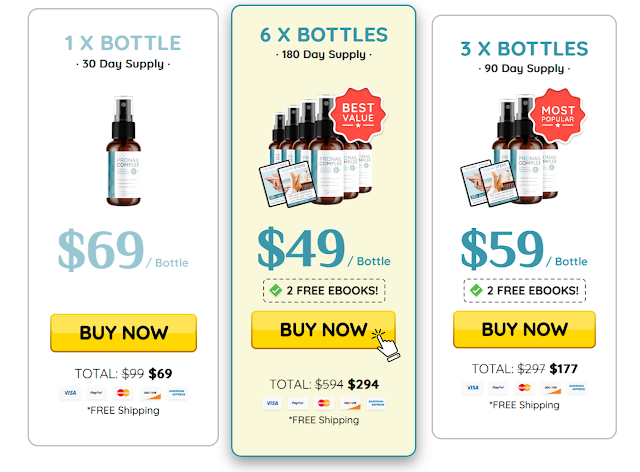The width and height of the screenshot is (640, 472).
Task: Click the Mastercard icon under 3 bottles offer
Action: pyautogui.click(x=524, y=387)
